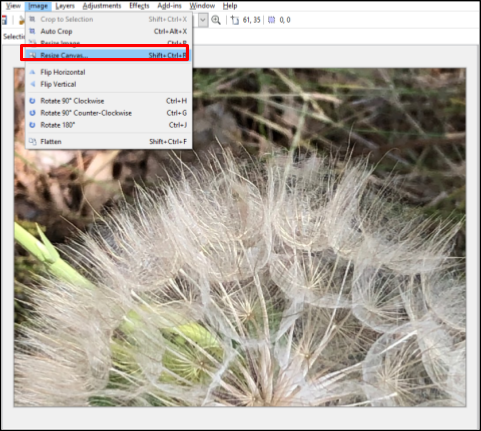The height and width of the screenshot is (431, 481).
Task: Choose Rotate 90° Clockwise entry
Action: 108,101
